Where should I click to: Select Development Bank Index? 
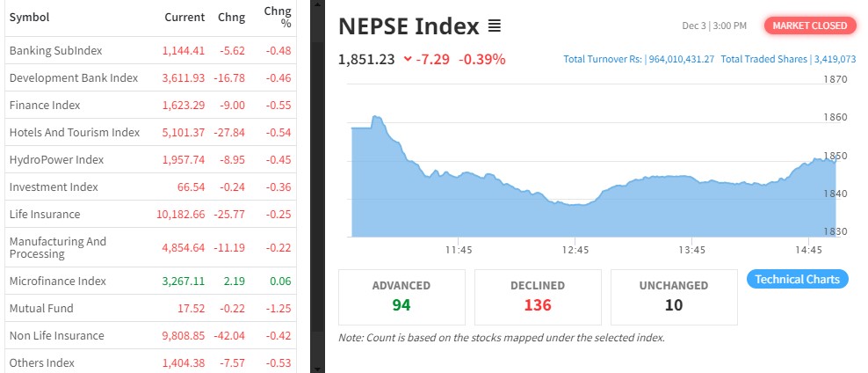pos(74,77)
